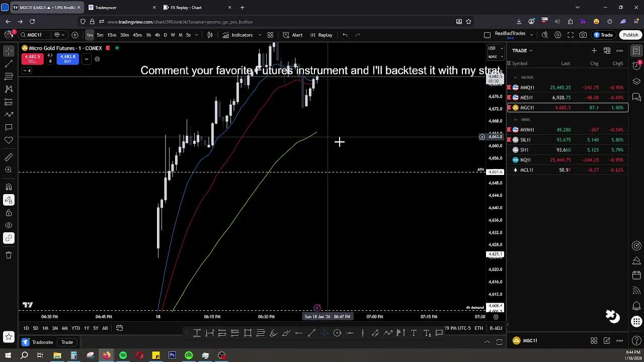Toggle the watchlist panel icon on right sidebar
The width and height of the screenshot is (644, 362).
(x=636, y=51)
